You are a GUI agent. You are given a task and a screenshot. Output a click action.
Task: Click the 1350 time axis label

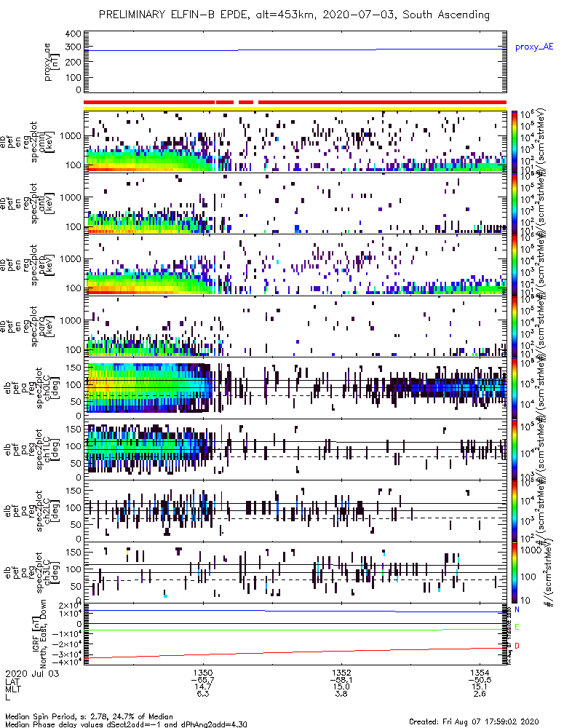(x=203, y=673)
